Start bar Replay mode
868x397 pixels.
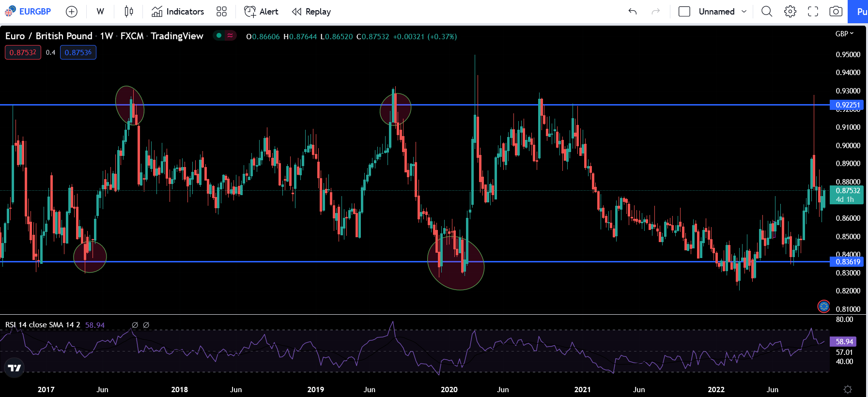(x=311, y=12)
